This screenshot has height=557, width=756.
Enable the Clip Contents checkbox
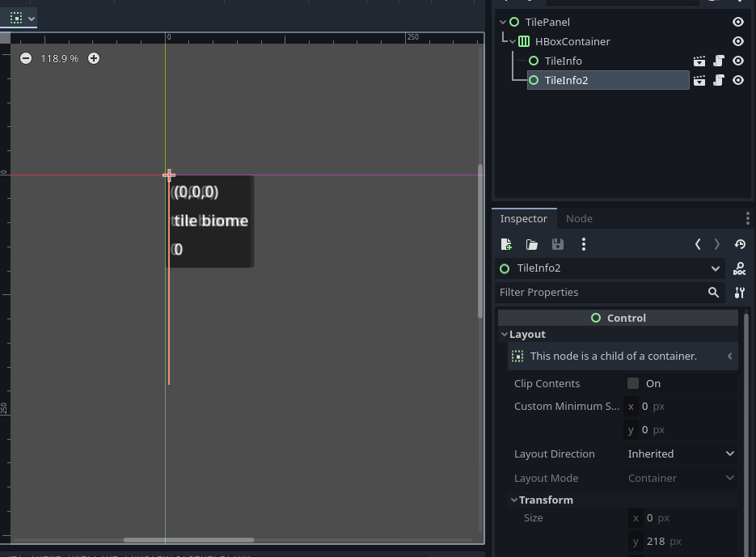coord(633,383)
